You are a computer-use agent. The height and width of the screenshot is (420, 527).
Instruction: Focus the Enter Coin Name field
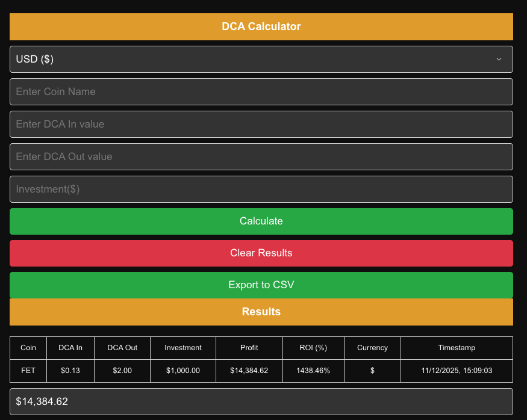tap(261, 91)
